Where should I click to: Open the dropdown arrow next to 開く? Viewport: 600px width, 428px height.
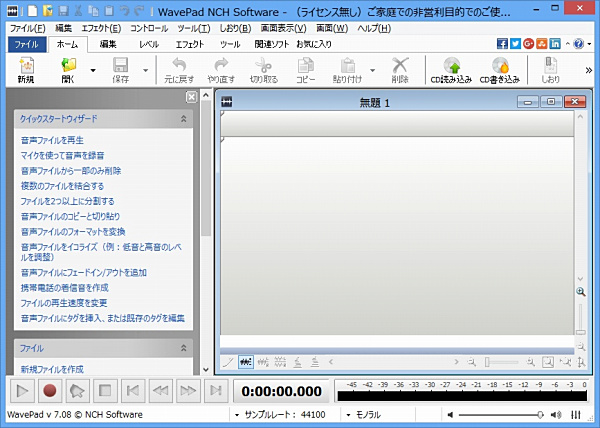[x=93, y=70]
